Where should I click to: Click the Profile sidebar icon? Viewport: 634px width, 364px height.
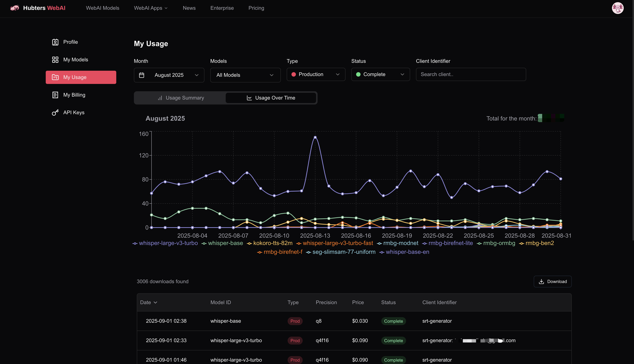click(55, 42)
